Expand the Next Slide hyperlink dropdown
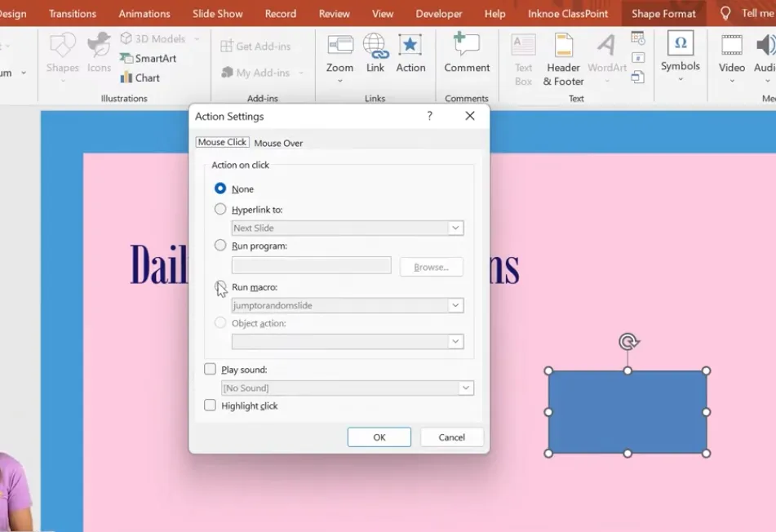This screenshot has height=532, width=776. [x=455, y=228]
